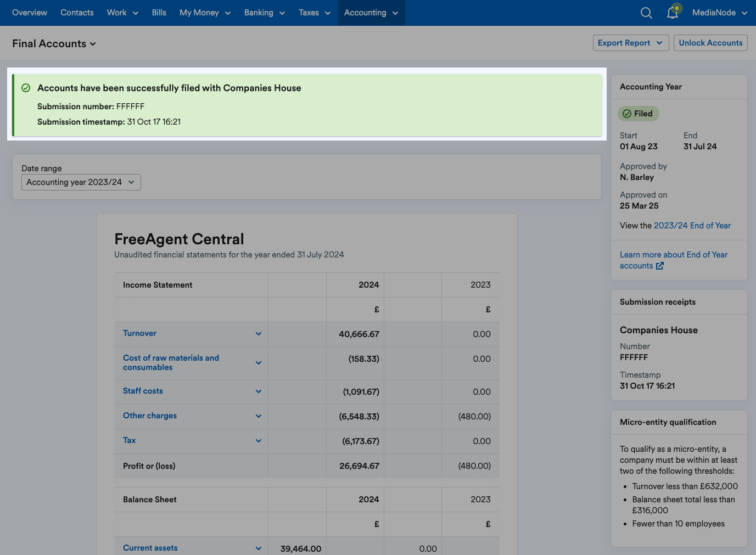Select the Profit or (loss) 2024 value 26,694.67
Screen dimensions: 756x555
(359, 466)
